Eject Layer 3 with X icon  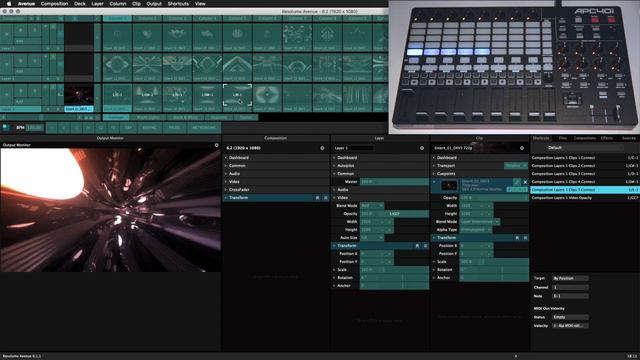point(7,35)
